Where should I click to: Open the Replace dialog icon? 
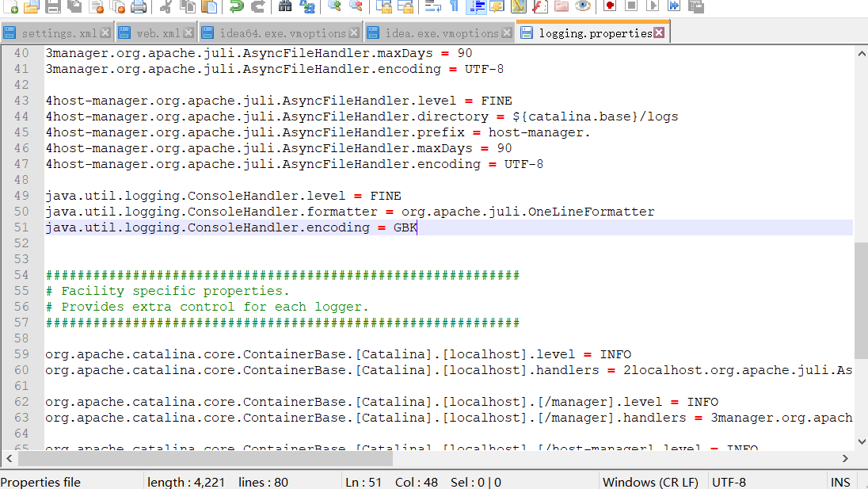[307, 6]
